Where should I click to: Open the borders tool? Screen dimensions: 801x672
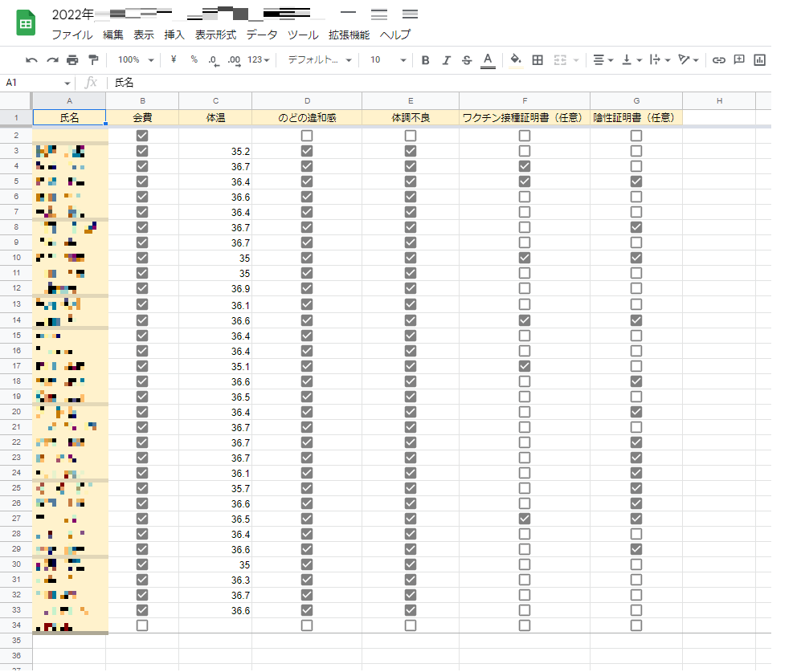[x=537, y=60]
